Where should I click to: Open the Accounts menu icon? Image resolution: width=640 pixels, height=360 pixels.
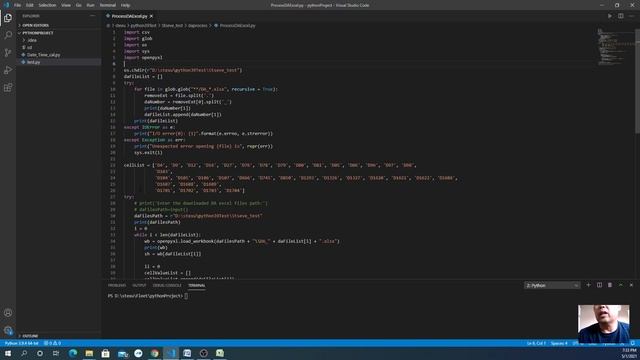pyautogui.click(x=8, y=313)
